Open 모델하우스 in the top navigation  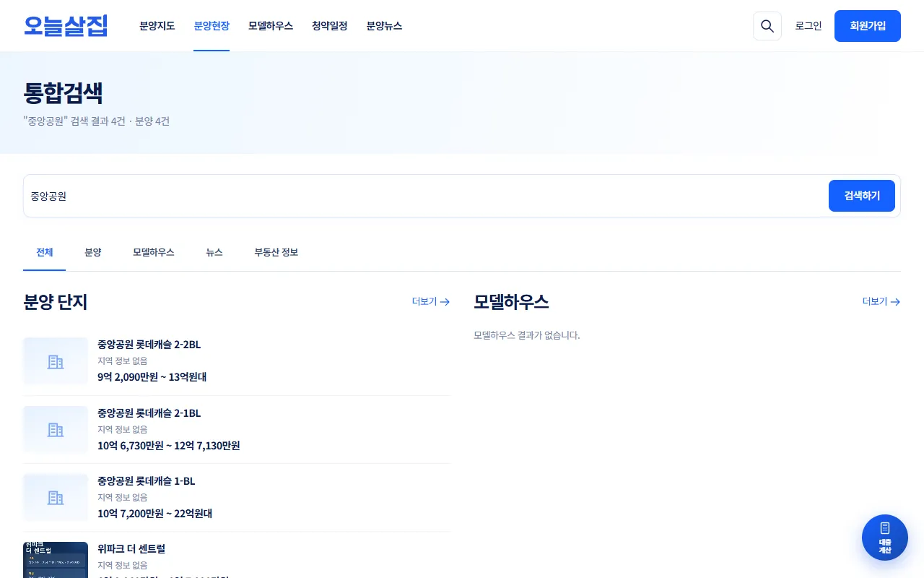click(271, 26)
